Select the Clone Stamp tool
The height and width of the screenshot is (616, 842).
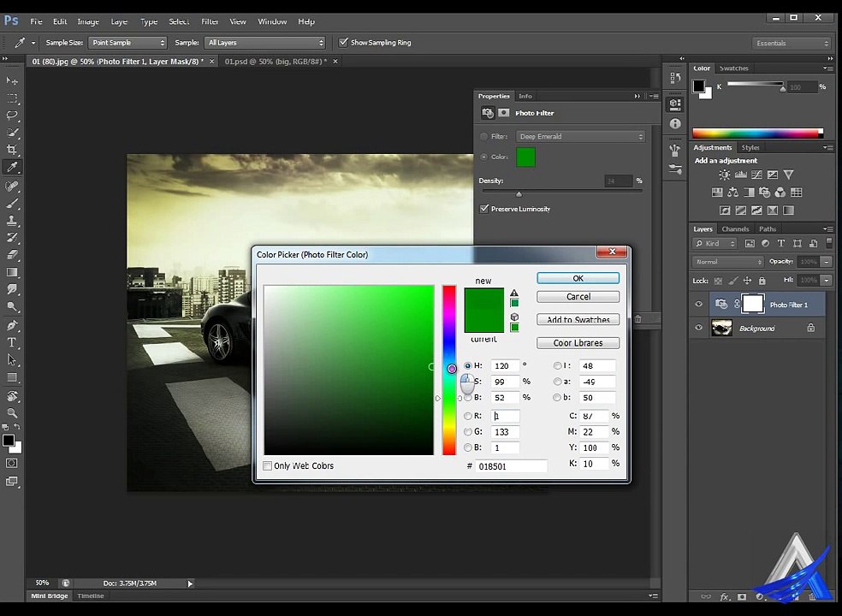click(x=12, y=220)
